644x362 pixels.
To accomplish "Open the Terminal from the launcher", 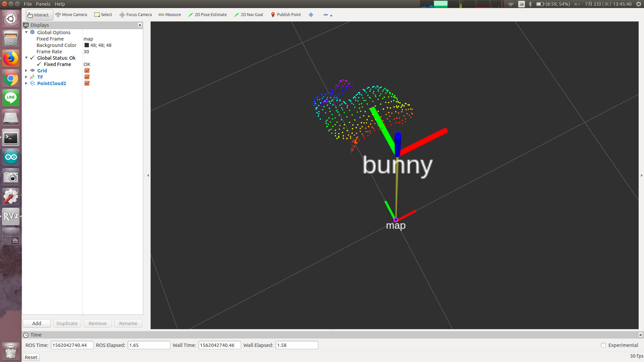I will [x=11, y=138].
